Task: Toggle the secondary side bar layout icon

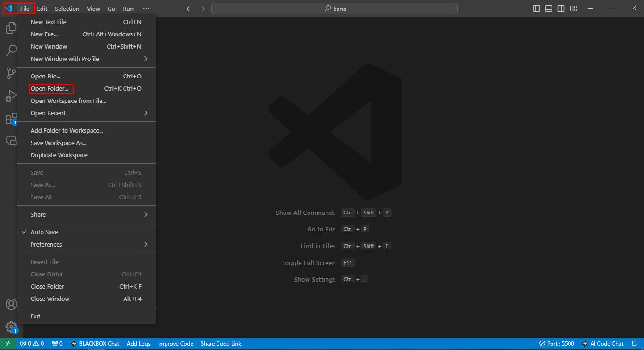Action: [561, 9]
